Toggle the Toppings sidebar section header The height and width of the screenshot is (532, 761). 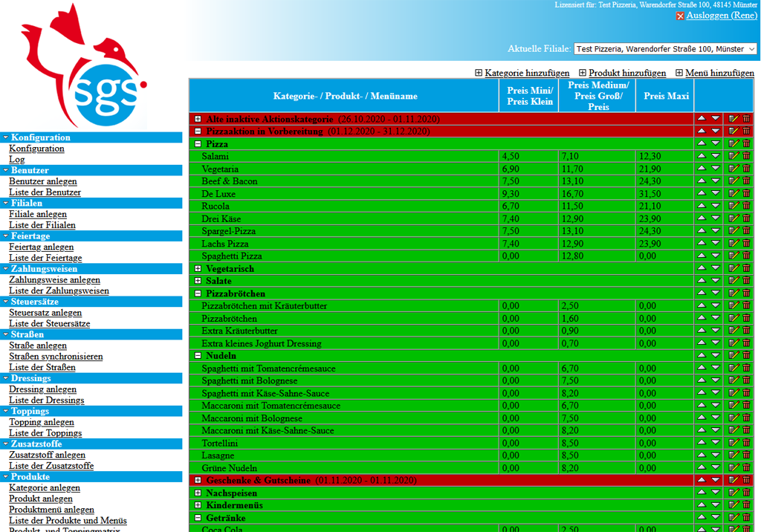tap(91, 411)
